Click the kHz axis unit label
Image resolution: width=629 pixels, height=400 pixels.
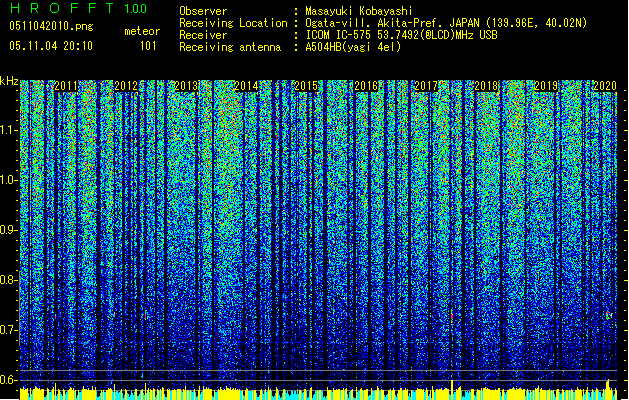pos(9,81)
